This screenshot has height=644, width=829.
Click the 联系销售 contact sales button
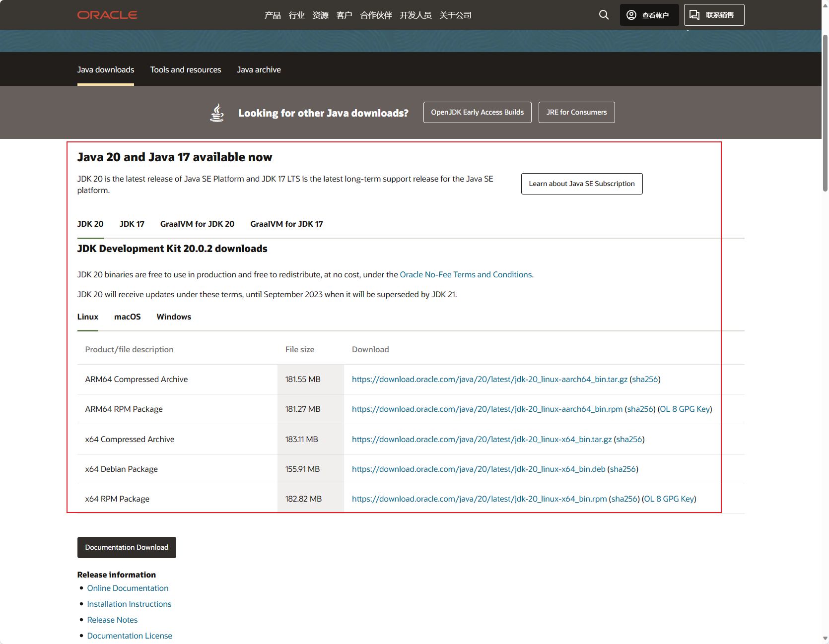[714, 15]
